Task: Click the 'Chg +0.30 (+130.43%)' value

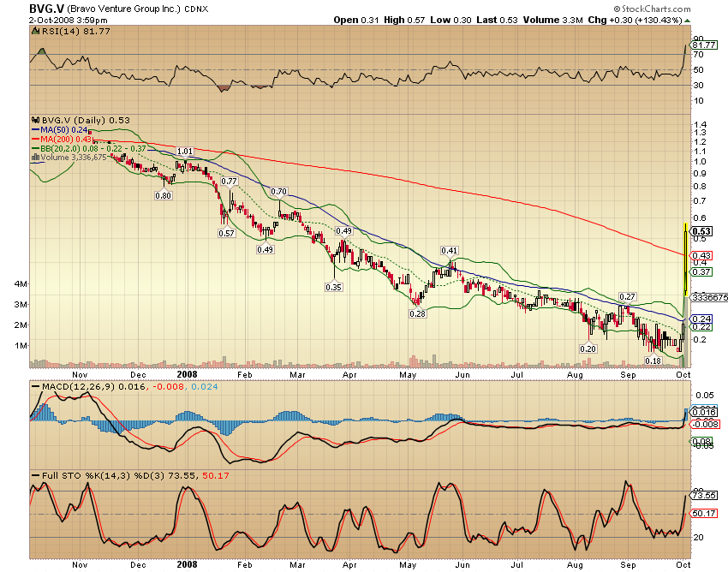Action: (635, 20)
